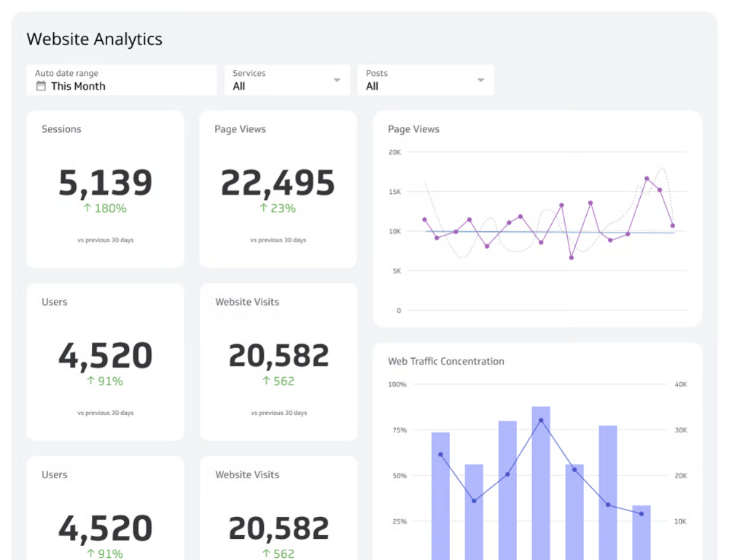Open the Posts dropdown arrow
The image size is (729, 560).
pos(480,80)
